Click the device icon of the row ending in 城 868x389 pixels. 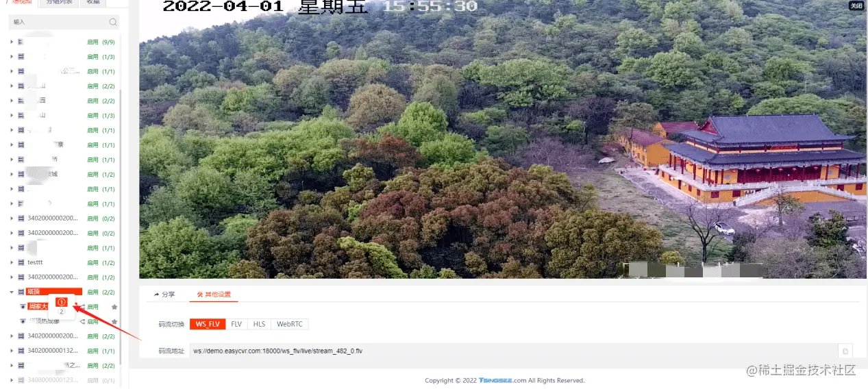pos(21,174)
